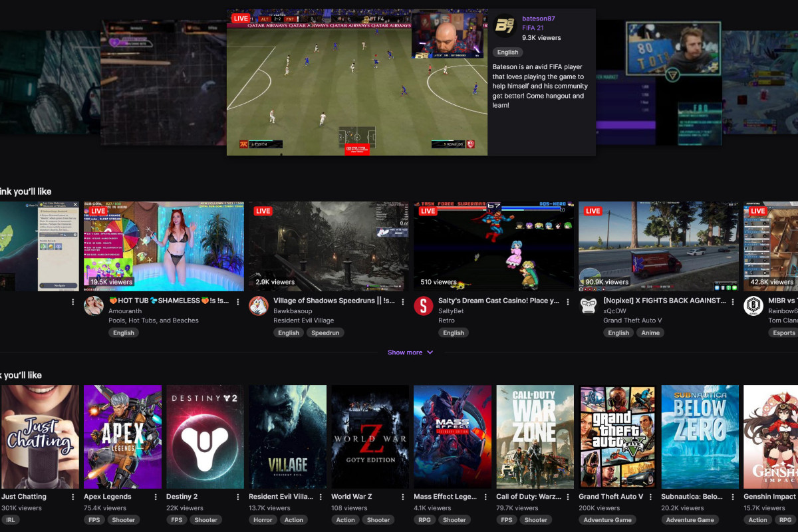Click Anime tag on xQcOW stream
The image size is (798, 532).
pyautogui.click(x=650, y=332)
